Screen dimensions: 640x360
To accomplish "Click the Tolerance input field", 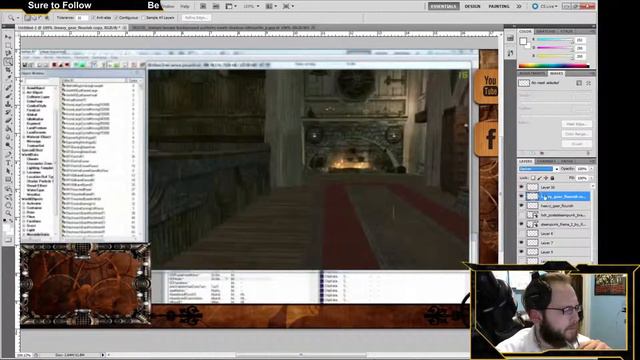I will point(82,18).
